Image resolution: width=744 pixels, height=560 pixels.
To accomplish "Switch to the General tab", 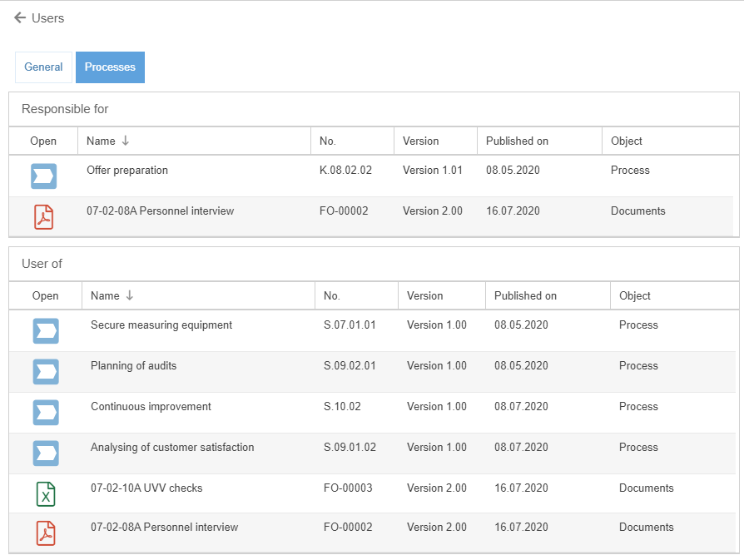I will point(43,67).
